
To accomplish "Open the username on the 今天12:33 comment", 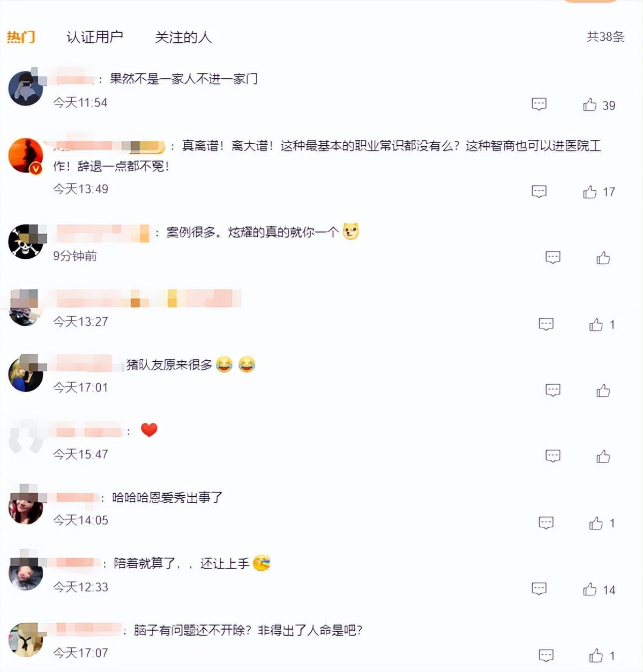I will click(x=75, y=562).
